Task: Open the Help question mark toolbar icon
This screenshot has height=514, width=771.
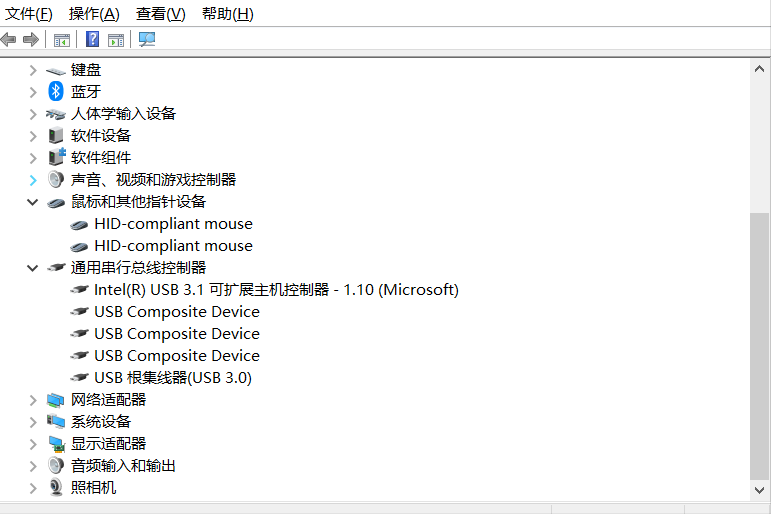Action: coord(92,39)
